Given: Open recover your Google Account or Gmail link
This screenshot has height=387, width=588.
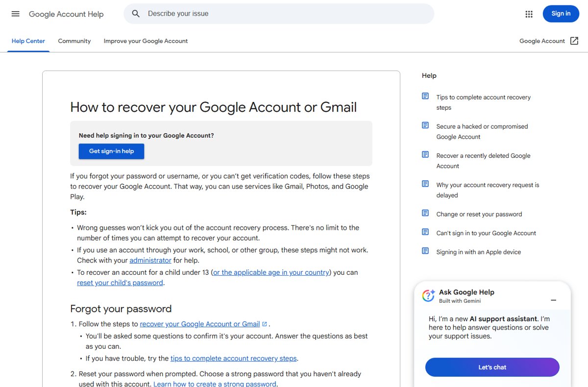Looking at the screenshot, I should (x=200, y=324).
